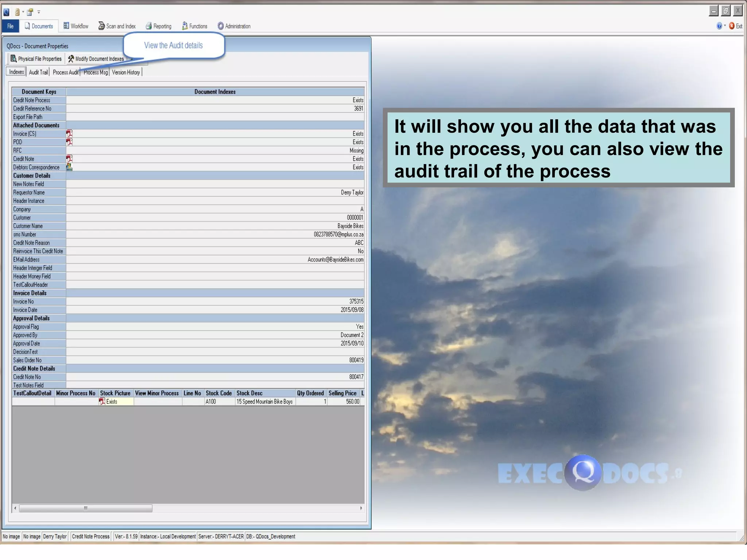Open the Scan and Index tab
Screen dimensions: 747x560
coord(117,26)
